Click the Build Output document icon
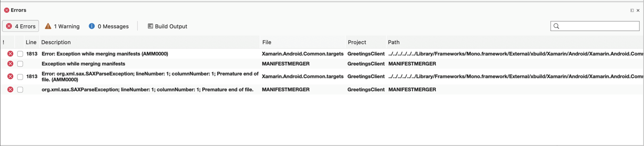 point(150,26)
